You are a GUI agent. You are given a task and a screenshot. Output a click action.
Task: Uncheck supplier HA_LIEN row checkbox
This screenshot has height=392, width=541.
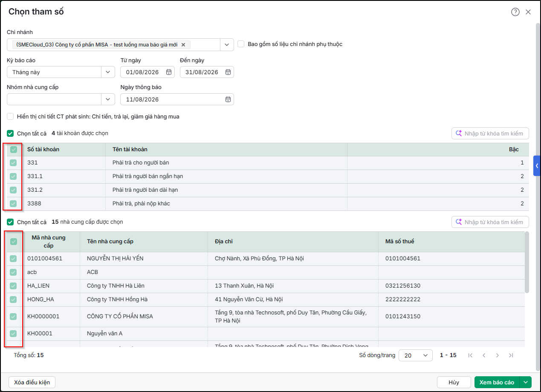click(x=13, y=286)
